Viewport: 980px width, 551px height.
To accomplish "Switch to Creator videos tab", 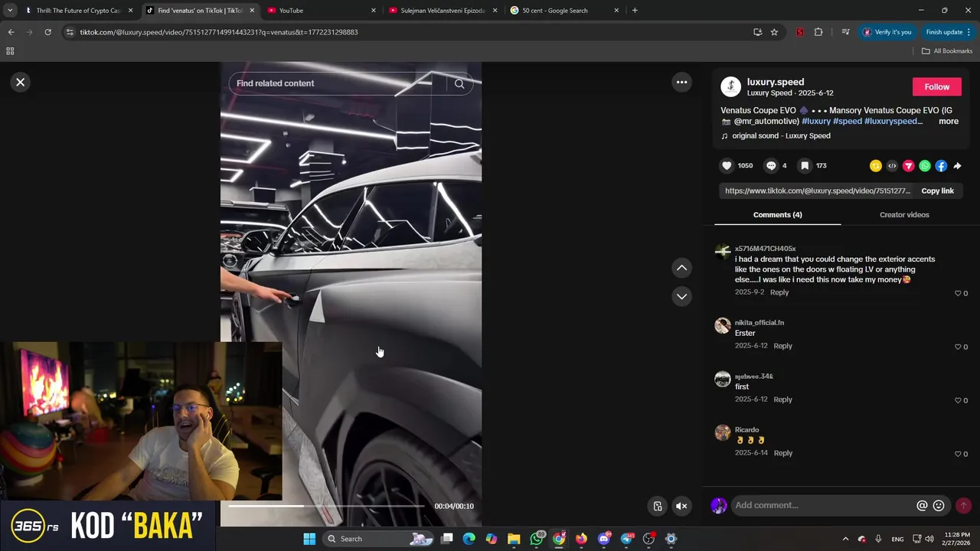I will (x=904, y=214).
